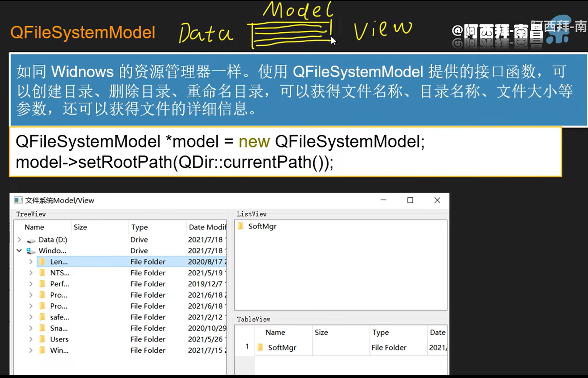Click the Data (D:) drive icon
The image size is (588, 378).
(31, 240)
